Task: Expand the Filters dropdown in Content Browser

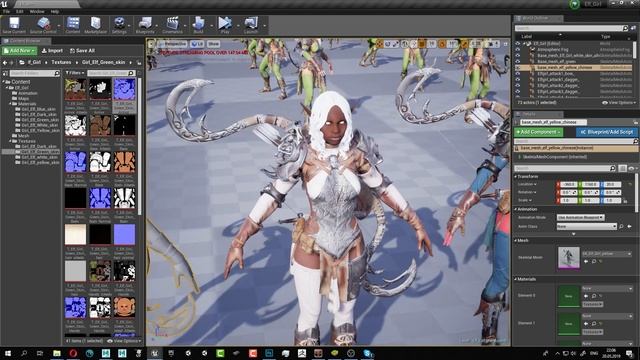Action: [x=75, y=73]
